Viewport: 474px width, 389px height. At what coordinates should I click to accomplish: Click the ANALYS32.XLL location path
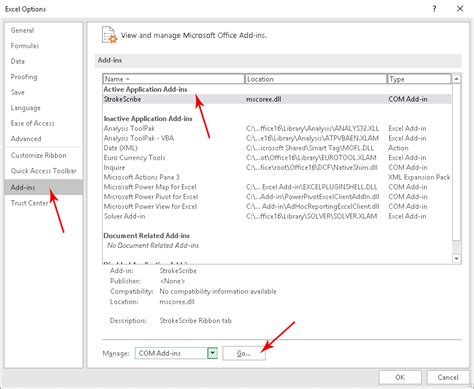[312, 128]
